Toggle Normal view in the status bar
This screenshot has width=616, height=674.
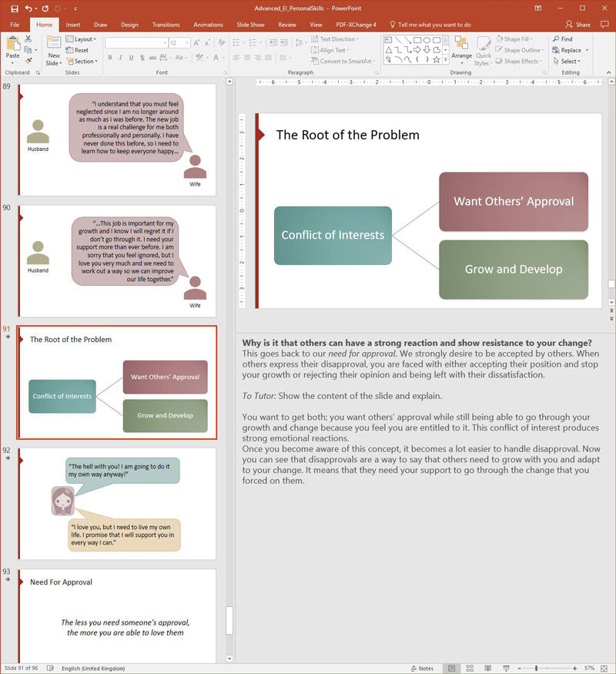(452, 668)
